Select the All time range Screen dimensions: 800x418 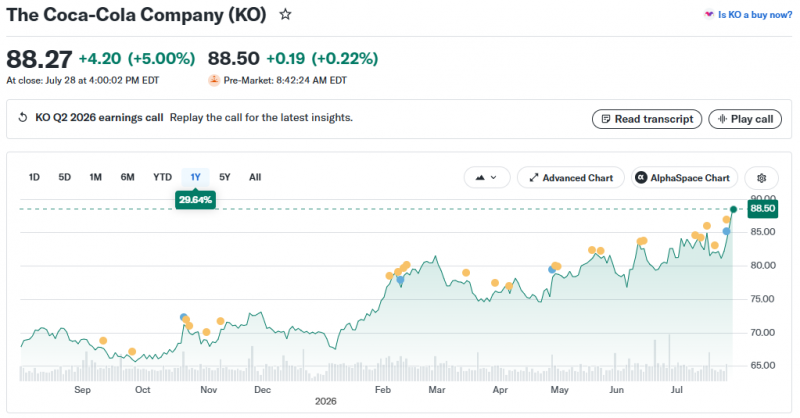pyautogui.click(x=255, y=177)
